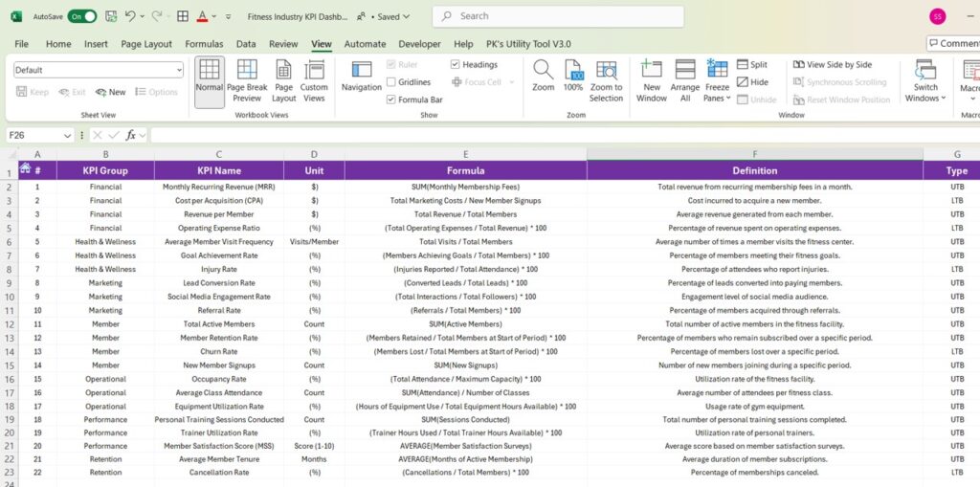The image size is (980, 487).
Task: Open Customize Quick Access Toolbar menu
Action: (x=228, y=17)
